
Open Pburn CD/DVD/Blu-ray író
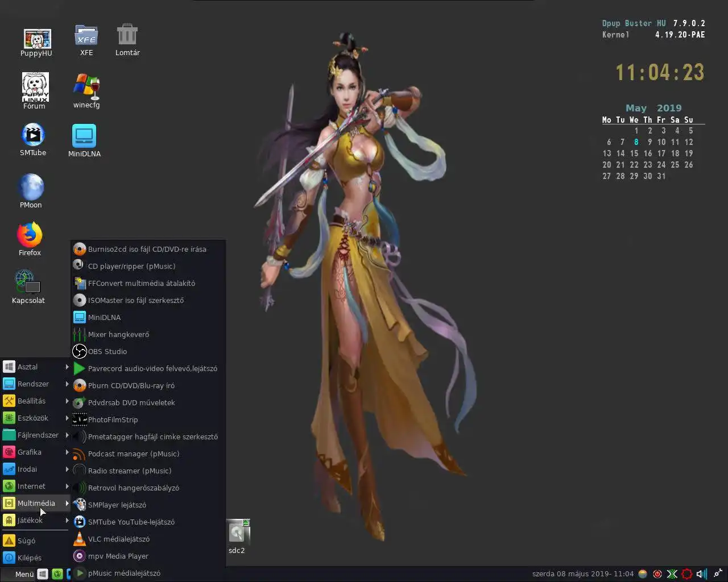coord(148,385)
